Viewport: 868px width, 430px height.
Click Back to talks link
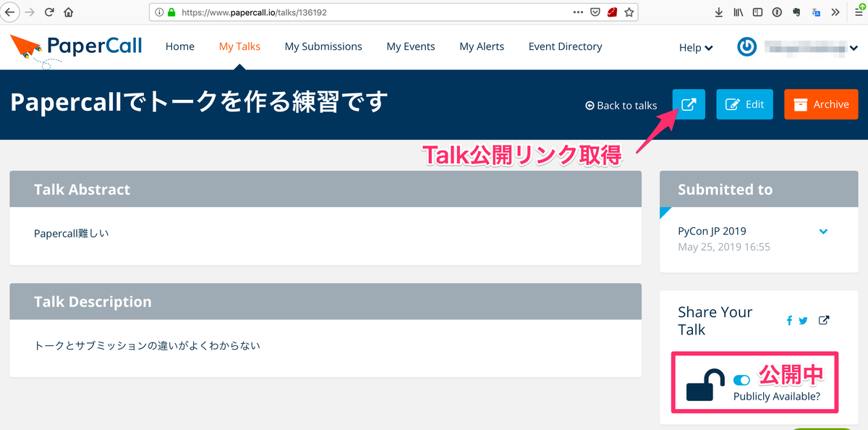pyautogui.click(x=621, y=105)
